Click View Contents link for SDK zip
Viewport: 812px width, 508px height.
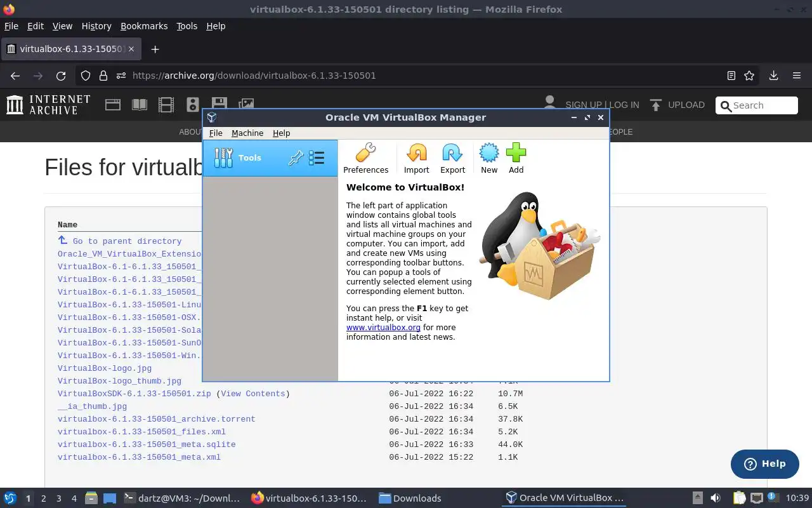253,394
